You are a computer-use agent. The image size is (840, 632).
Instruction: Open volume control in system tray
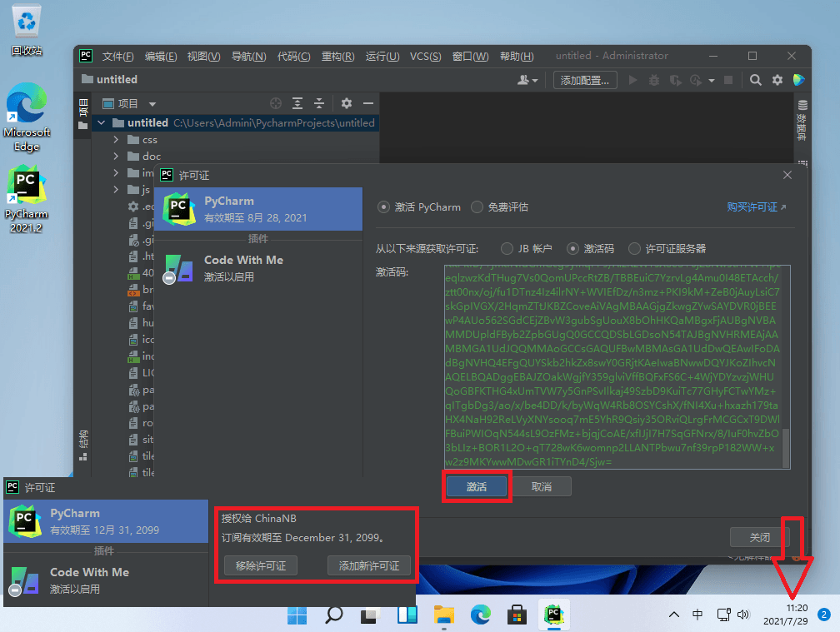[x=743, y=615]
